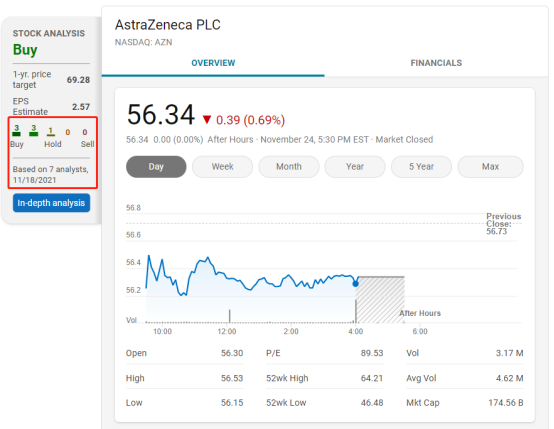Display the Max chart range

click(x=490, y=167)
